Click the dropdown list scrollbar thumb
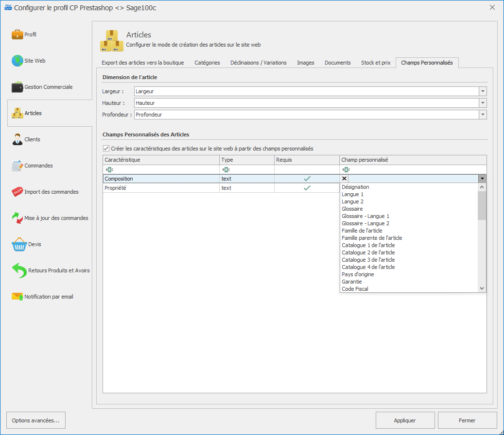504x435 pixels. click(482, 205)
